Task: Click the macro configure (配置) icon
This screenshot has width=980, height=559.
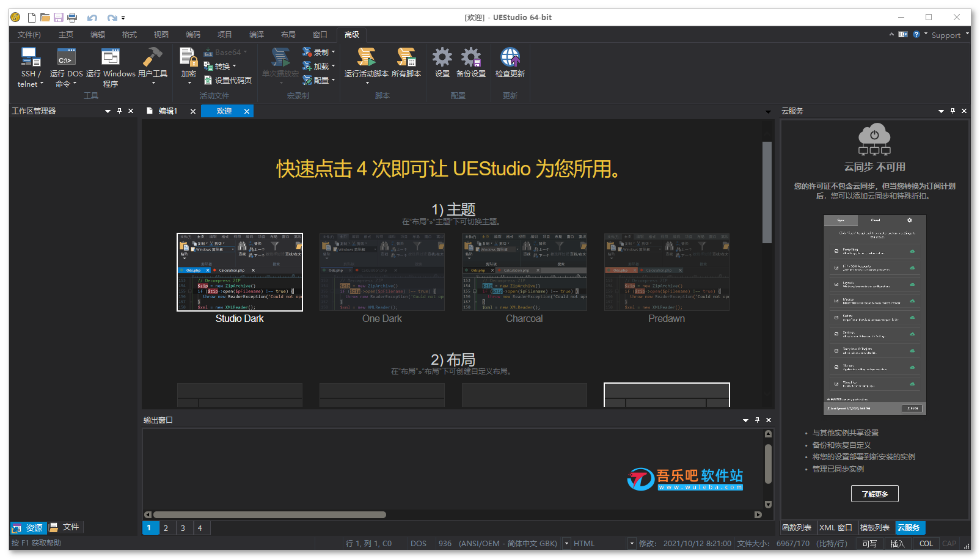Action: (307, 80)
